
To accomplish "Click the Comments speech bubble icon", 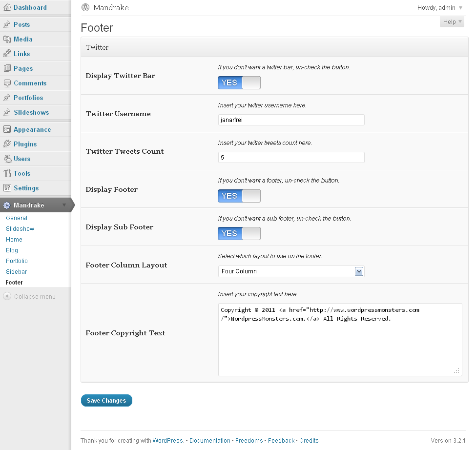I will (x=7, y=83).
